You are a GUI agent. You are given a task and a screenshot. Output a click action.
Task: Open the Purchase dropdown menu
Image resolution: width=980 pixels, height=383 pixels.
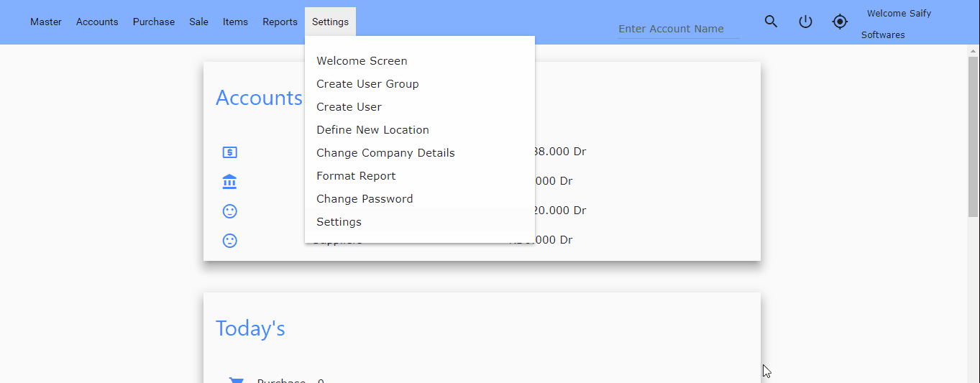click(x=154, y=22)
